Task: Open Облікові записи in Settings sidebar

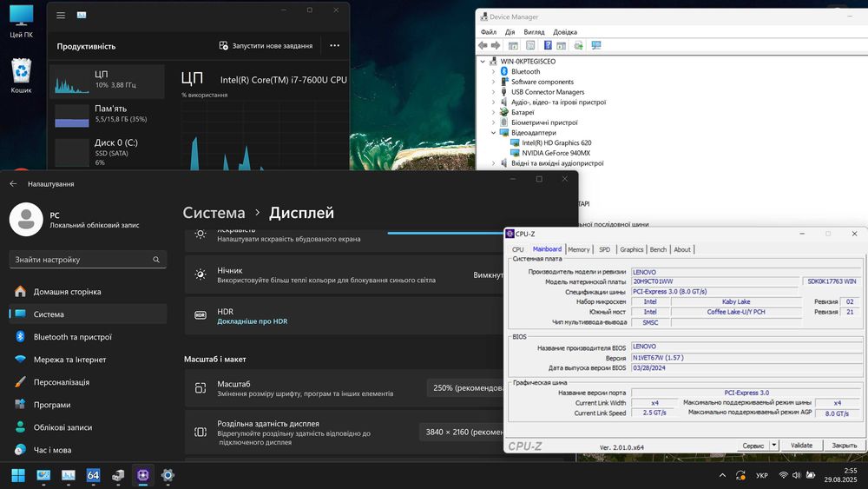Action: 88,427
